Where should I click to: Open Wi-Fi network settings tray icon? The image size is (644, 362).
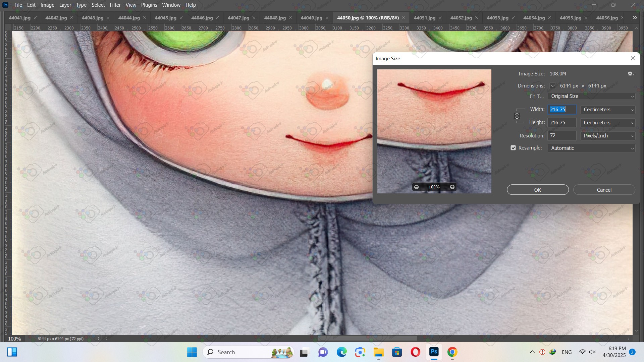[582, 352]
